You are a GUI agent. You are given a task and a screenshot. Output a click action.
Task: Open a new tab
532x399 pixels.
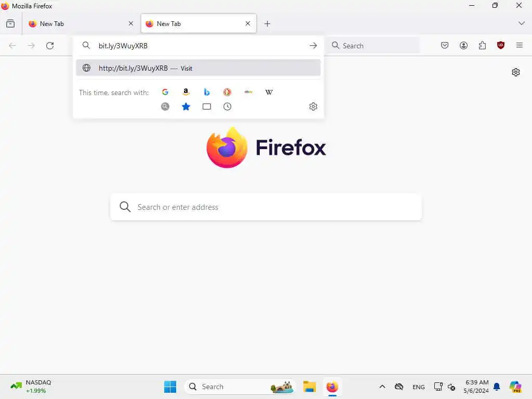[267, 24]
